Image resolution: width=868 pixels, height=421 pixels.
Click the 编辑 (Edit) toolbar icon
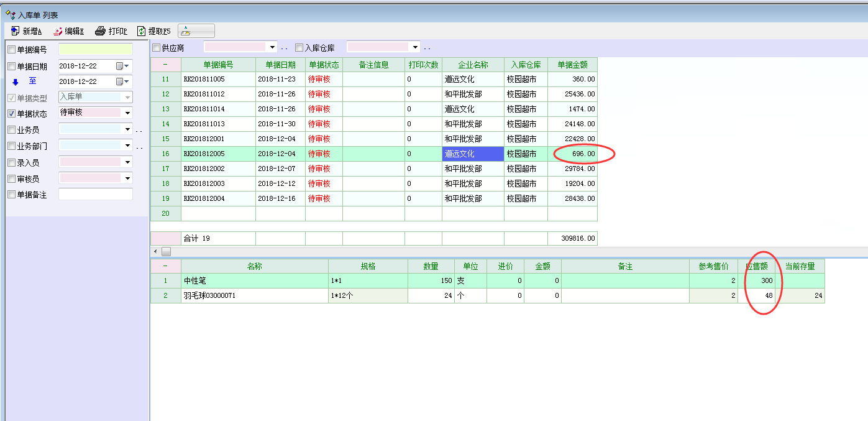[x=58, y=31]
